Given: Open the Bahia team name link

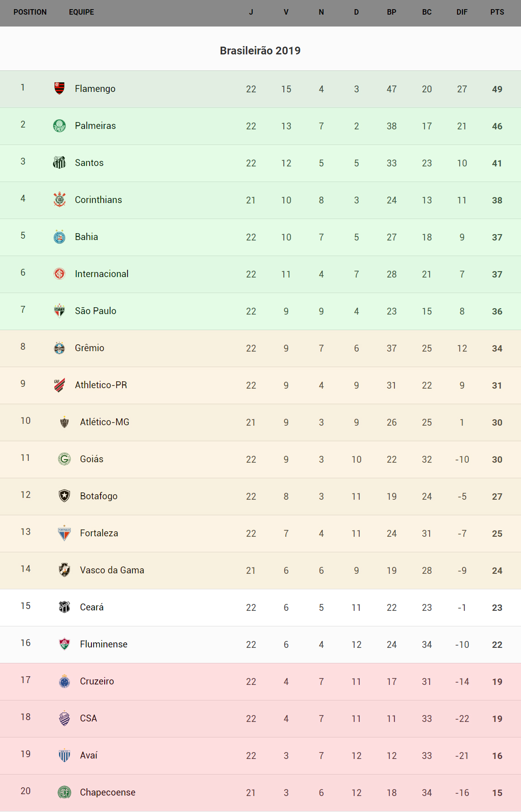Looking at the screenshot, I should point(86,237).
